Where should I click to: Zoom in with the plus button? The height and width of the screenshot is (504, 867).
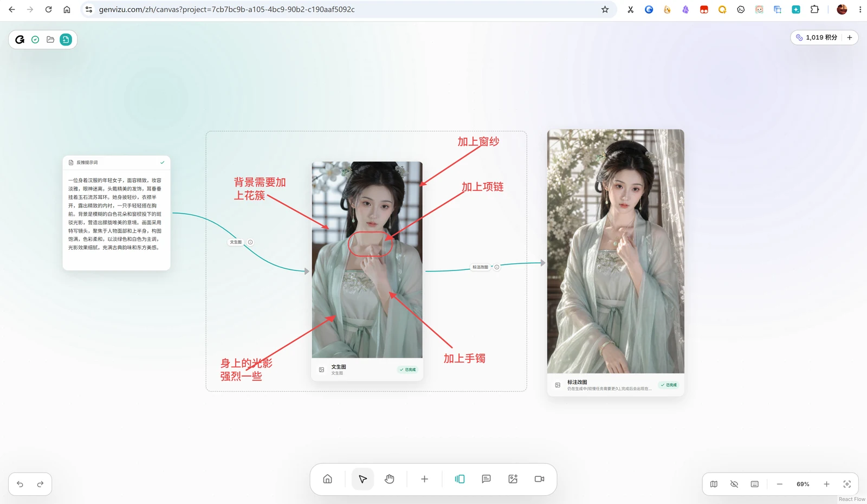826,484
